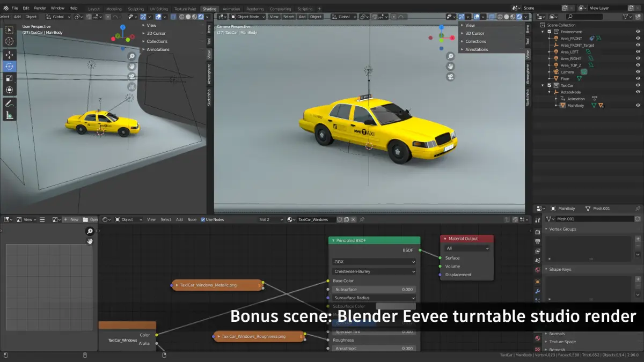Open Atmosphere sidebar tab in camera viewport

pos(528,74)
